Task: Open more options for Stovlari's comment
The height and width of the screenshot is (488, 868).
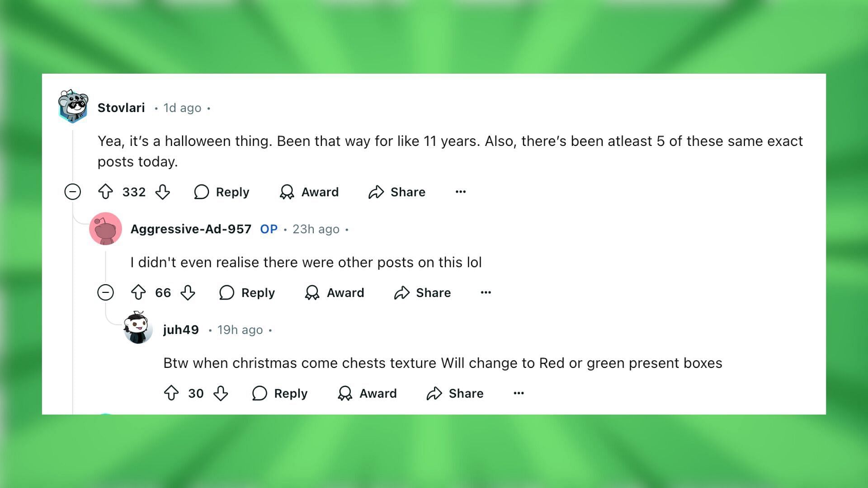Action: click(x=461, y=192)
